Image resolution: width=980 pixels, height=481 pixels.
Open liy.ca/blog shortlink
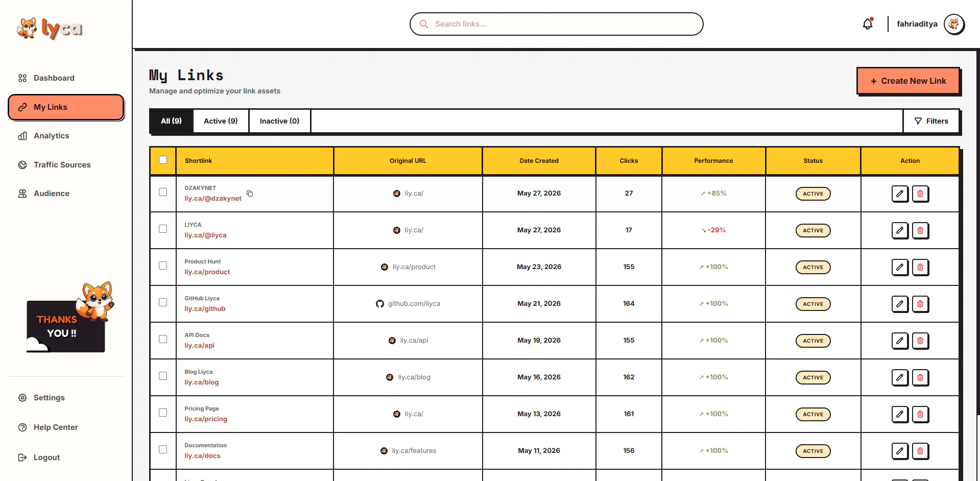click(202, 382)
